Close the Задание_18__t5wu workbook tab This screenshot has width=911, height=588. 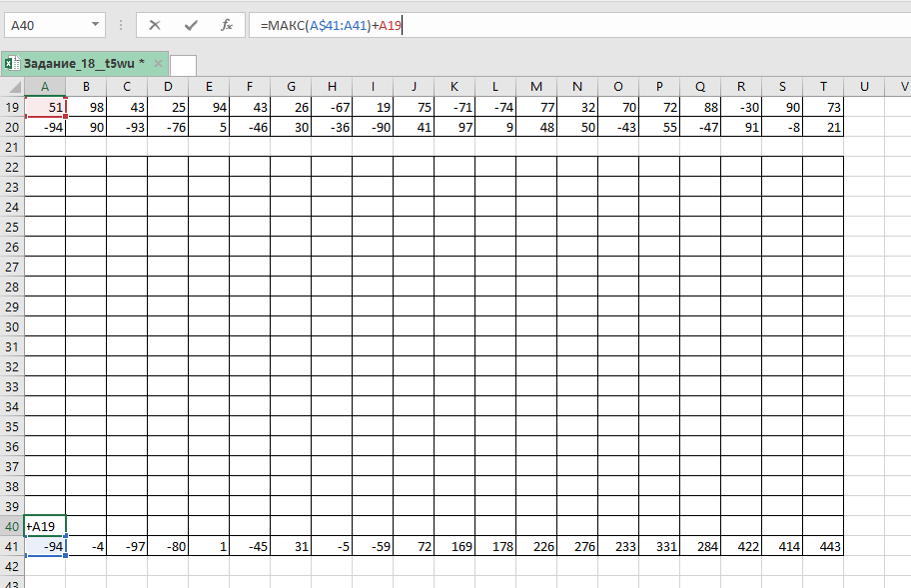coord(157,64)
